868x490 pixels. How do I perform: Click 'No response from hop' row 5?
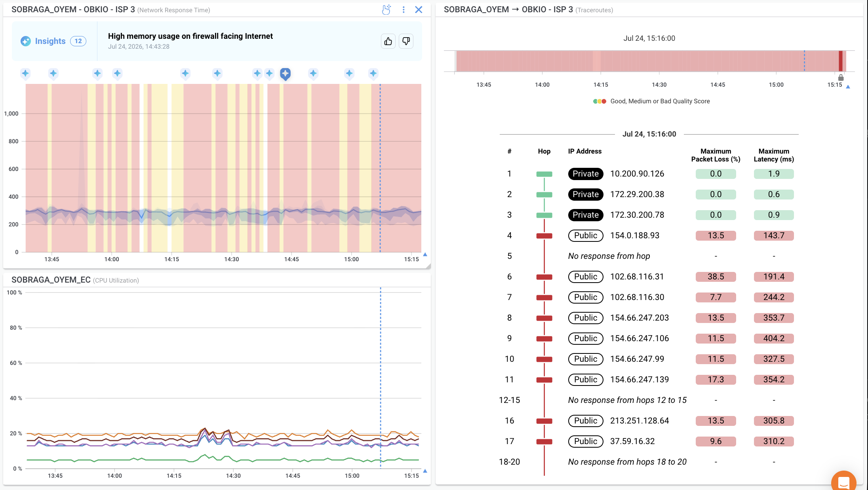point(609,256)
